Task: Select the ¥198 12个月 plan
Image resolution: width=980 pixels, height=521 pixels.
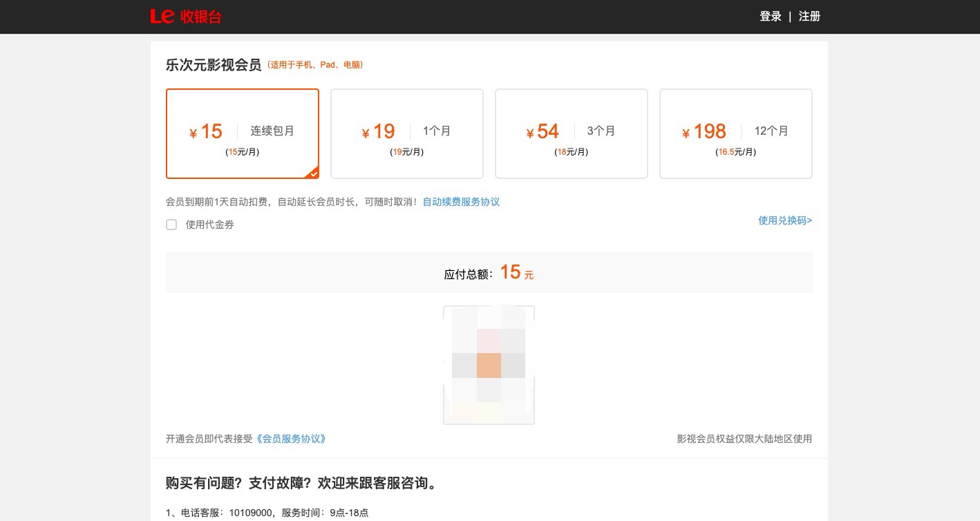Action: tap(736, 133)
